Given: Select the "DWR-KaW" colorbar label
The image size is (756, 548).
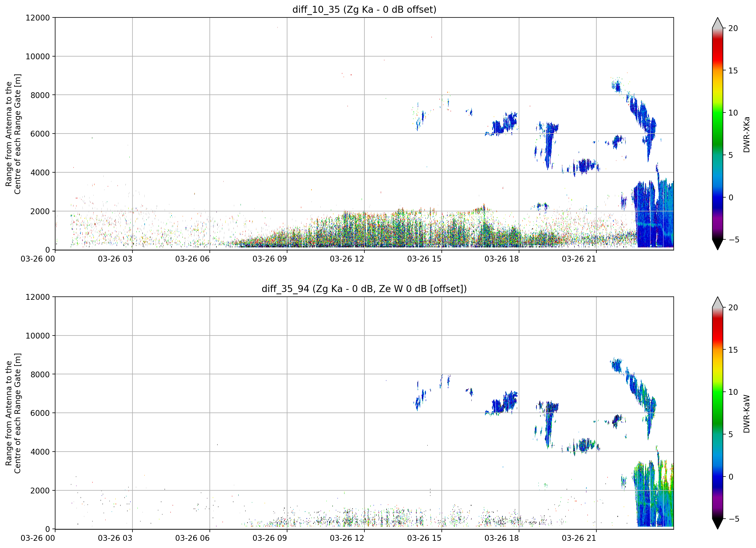Looking at the screenshot, I should 746,414.
